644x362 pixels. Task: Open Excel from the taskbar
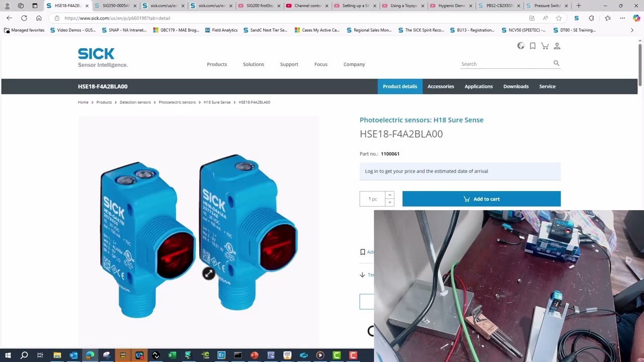[172, 355]
